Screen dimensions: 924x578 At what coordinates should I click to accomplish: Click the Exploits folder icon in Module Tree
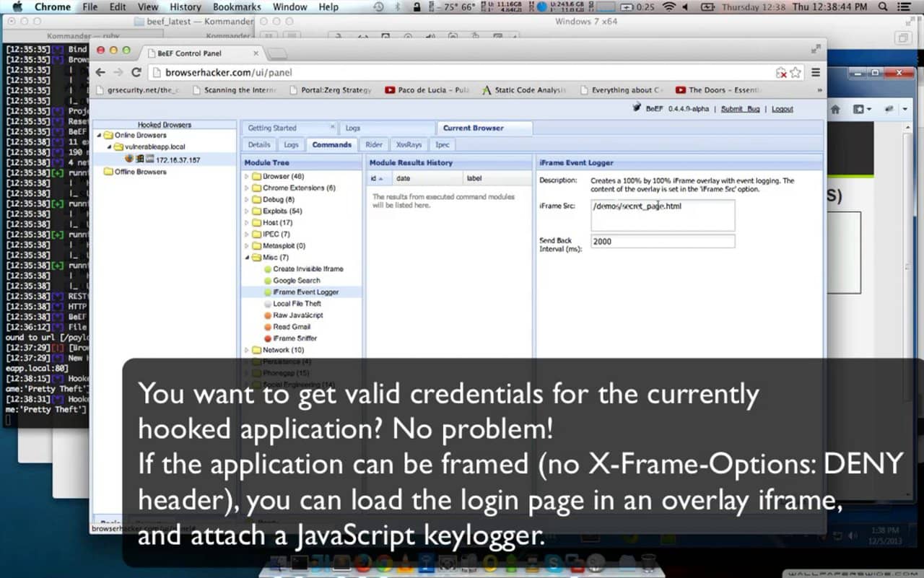coord(256,211)
